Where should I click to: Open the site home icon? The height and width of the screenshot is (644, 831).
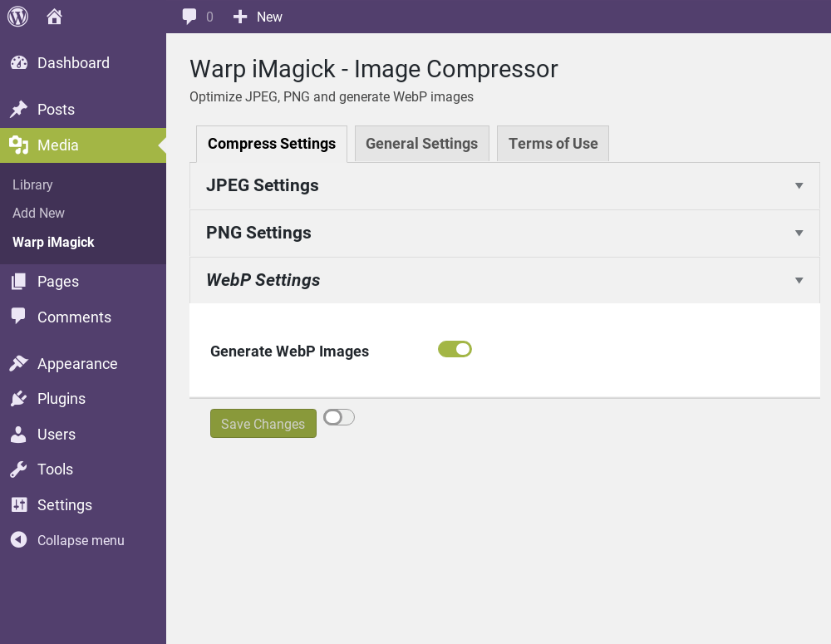click(x=55, y=17)
